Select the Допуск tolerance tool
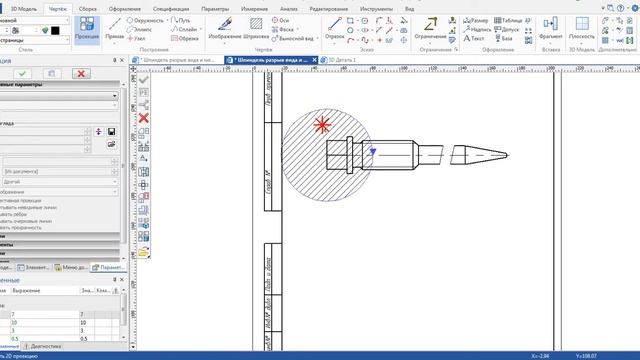This screenshot has height=360, width=640. [507, 29]
